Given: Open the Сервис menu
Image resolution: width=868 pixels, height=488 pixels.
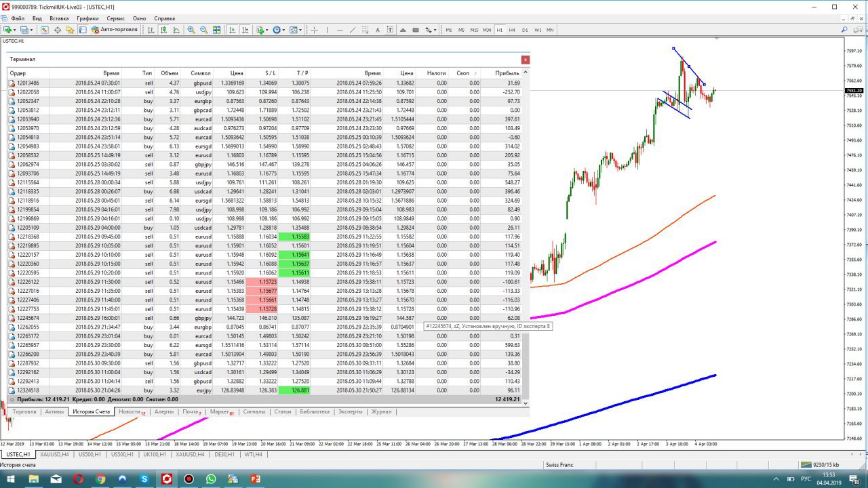Looking at the screenshot, I should 115,18.
